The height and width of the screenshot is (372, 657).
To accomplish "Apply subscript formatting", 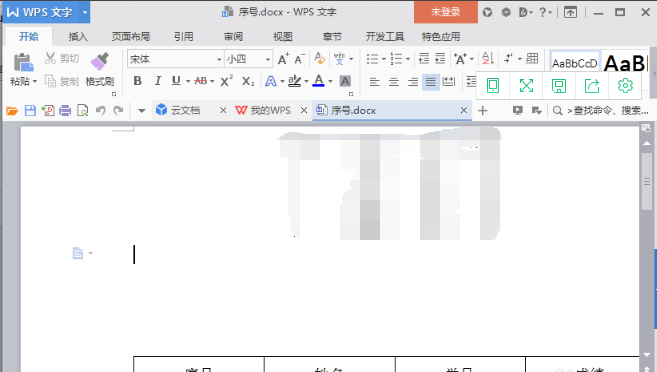I will pyautogui.click(x=248, y=81).
